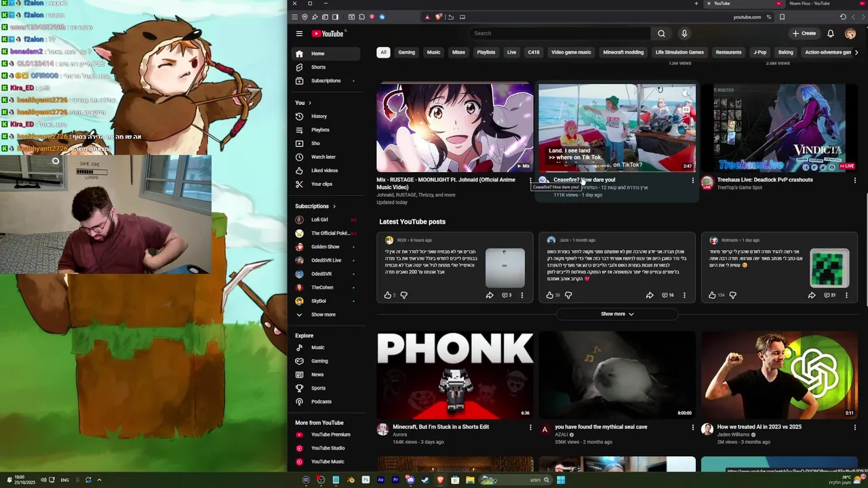Open a new browser tab
868x488 pixels.
(x=696, y=3)
